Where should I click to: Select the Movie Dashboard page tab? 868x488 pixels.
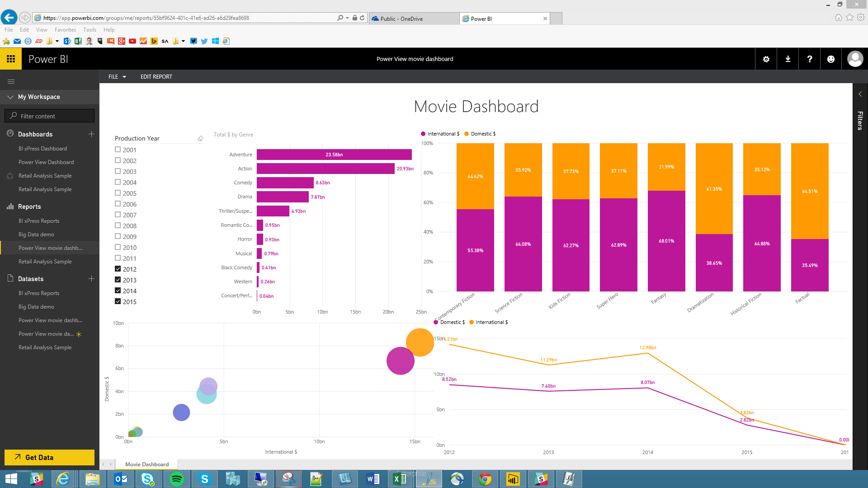pyautogui.click(x=146, y=464)
